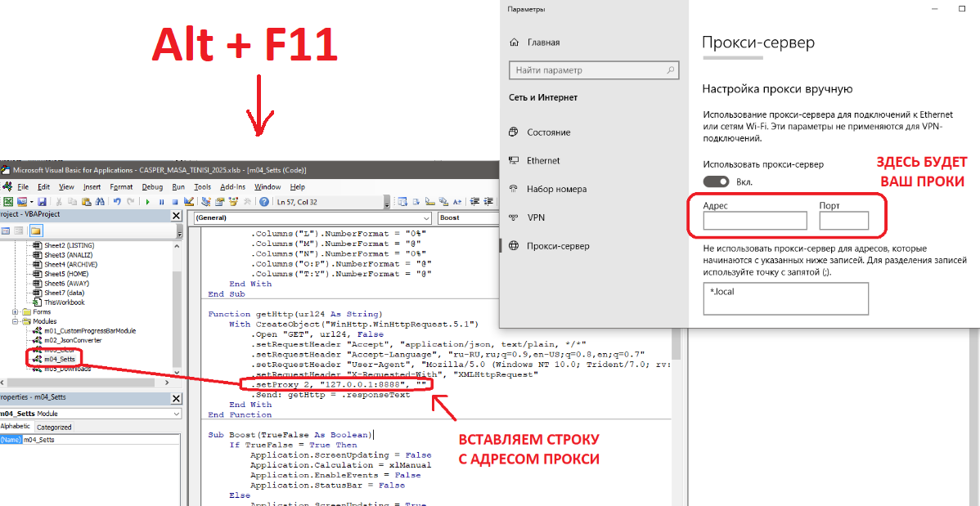This screenshot has width=980, height=506.
Task: Click the Save icon in VBA toolbar
Action: coord(41,201)
